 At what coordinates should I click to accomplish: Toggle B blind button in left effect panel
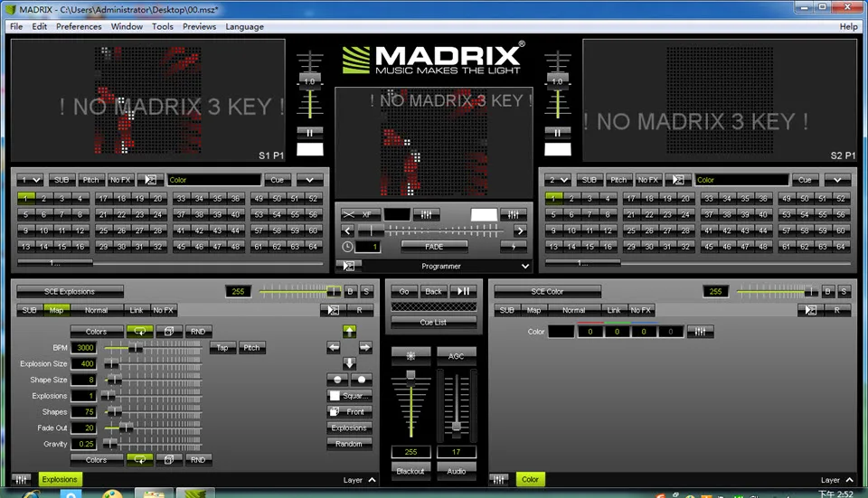[x=350, y=292]
